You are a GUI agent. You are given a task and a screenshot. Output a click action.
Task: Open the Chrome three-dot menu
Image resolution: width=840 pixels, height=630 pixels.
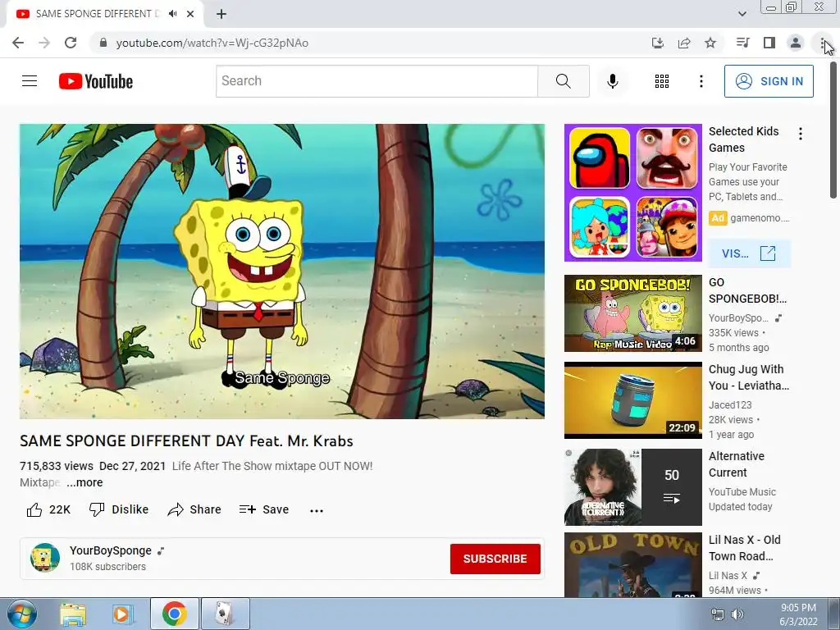(822, 43)
